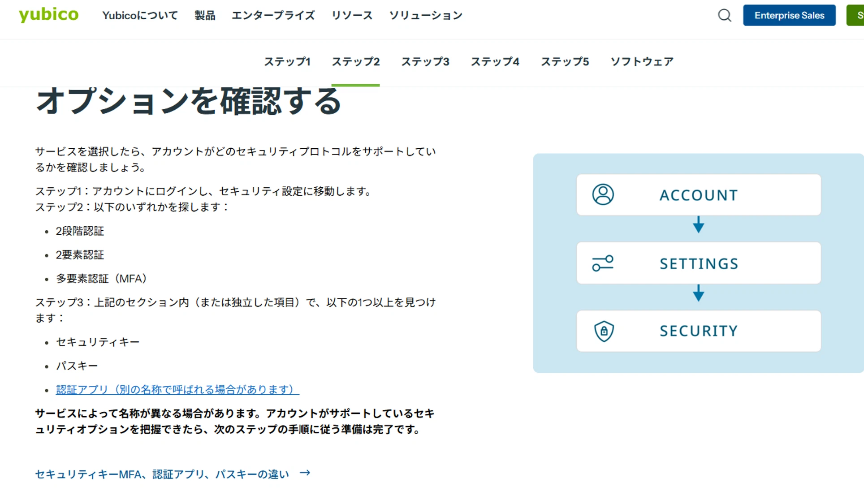The width and height of the screenshot is (864, 504).
Task: Click the SECURITY card in the diagram
Action: pyautogui.click(x=699, y=331)
